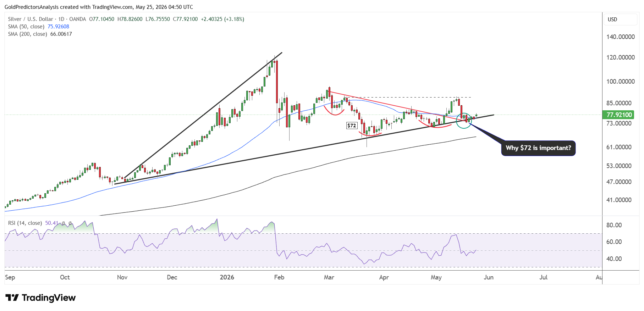
Task: Select the $72 price annotation label
Action: click(352, 126)
